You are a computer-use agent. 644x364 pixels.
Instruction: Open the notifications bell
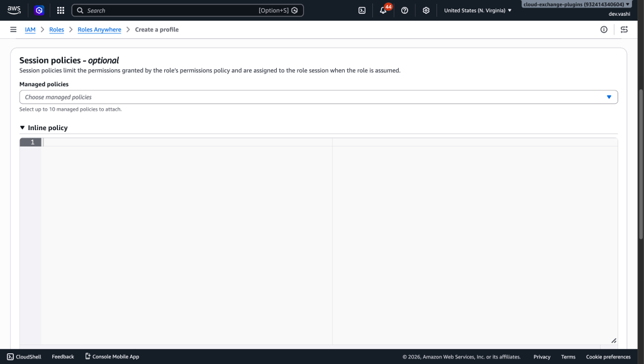click(x=383, y=10)
